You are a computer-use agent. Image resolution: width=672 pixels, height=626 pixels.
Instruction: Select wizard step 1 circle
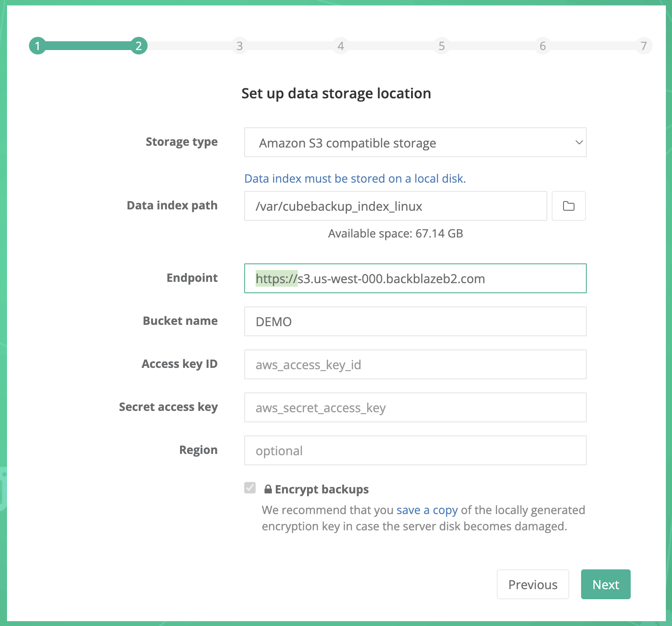tap(38, 45)
